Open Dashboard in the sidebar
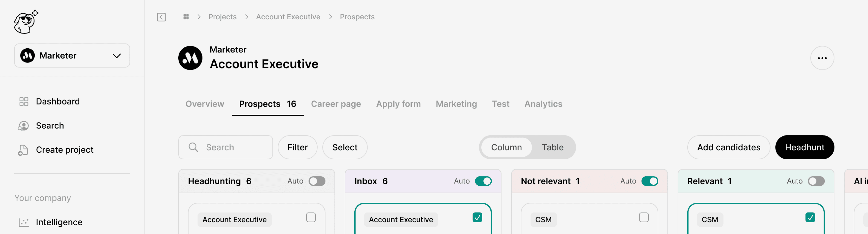The height and width of the screenshot is (234, 868). [x=58, y=102]
